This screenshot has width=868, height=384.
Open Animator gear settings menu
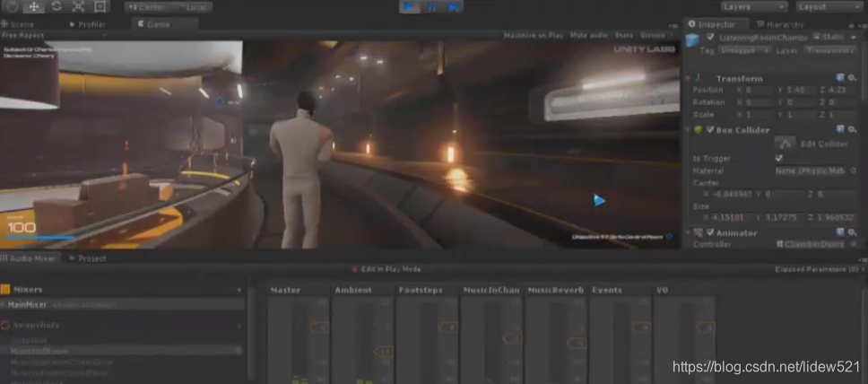853,232
